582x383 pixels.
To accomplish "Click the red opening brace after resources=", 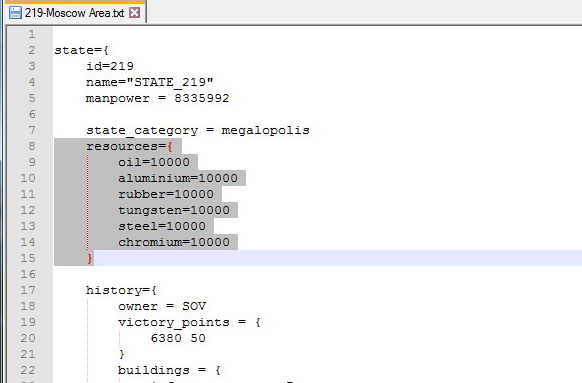I will pyautogui.click(x=170, y=146).
